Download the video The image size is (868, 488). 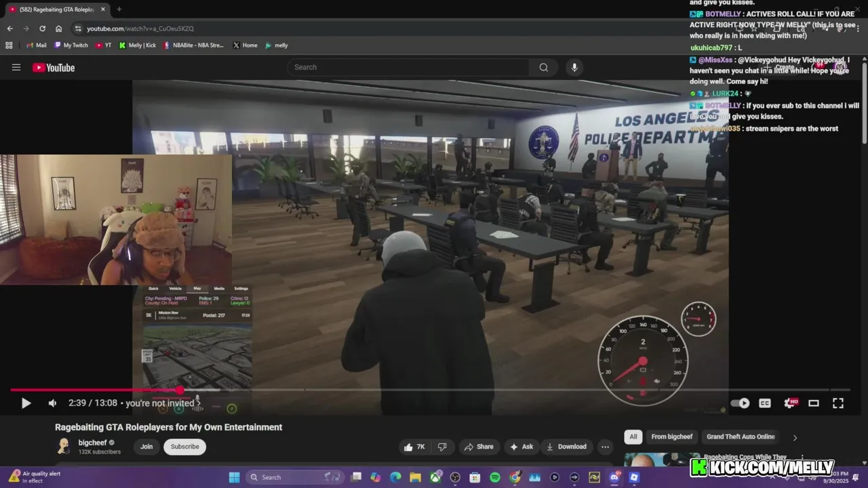point(566,447)
